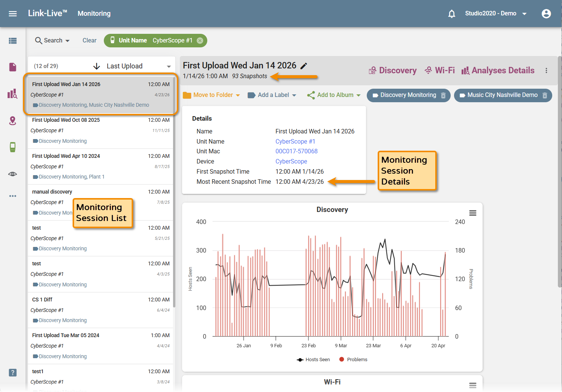The height and width of the screenshot is (392, 562).
Task: Open the more options vertical dots
Action: click(546, 71)
